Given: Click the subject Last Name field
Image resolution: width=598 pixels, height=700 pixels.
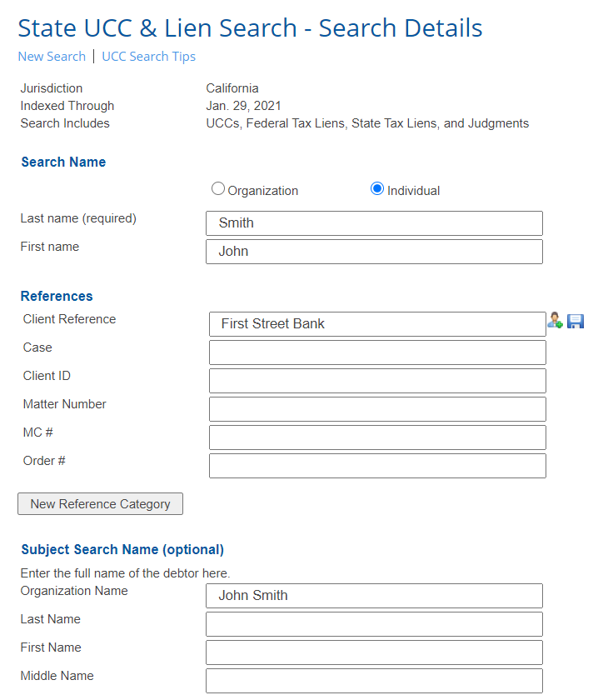Looking at the screenshot, I should point(374,624).
